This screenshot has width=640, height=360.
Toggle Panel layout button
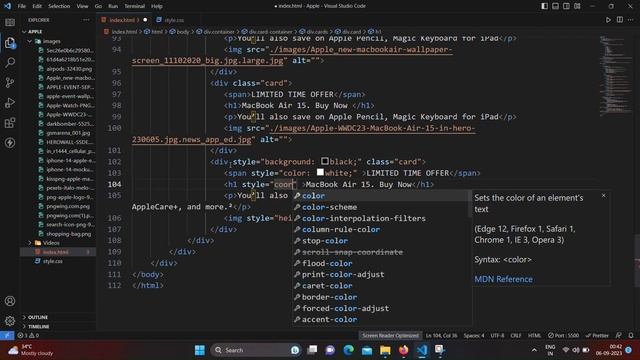point(556,6)
